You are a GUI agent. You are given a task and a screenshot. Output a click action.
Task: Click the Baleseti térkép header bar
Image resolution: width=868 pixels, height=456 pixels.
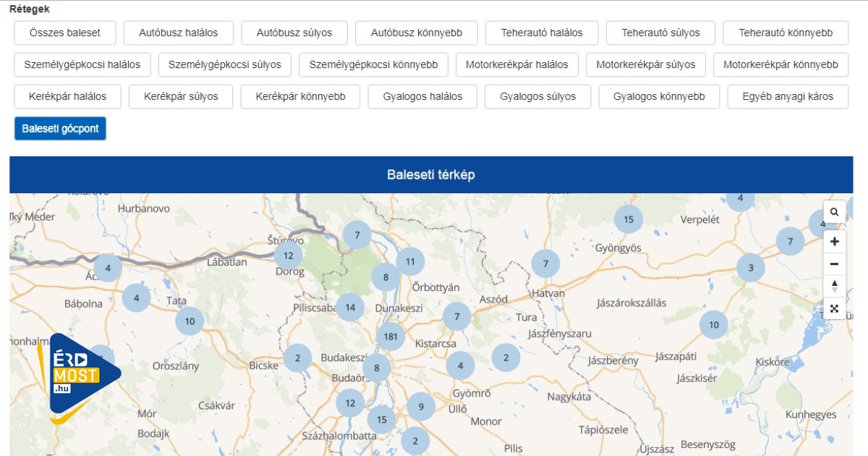(431, 175)
